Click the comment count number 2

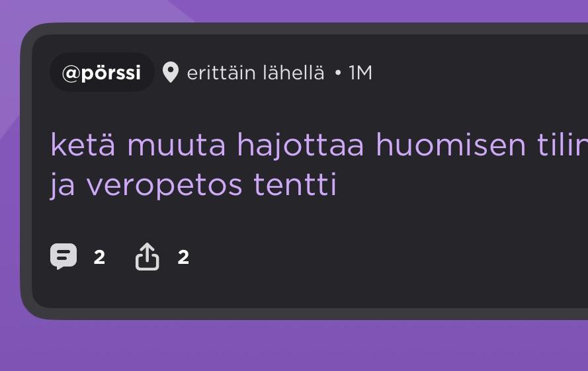[99, 257]
